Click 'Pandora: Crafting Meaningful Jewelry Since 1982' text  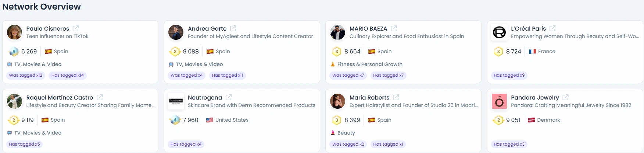click(571, 105)
